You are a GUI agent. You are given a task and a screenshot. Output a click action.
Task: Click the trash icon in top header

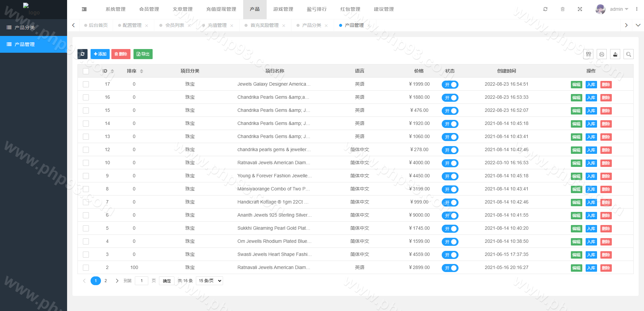tap(562, 9)
